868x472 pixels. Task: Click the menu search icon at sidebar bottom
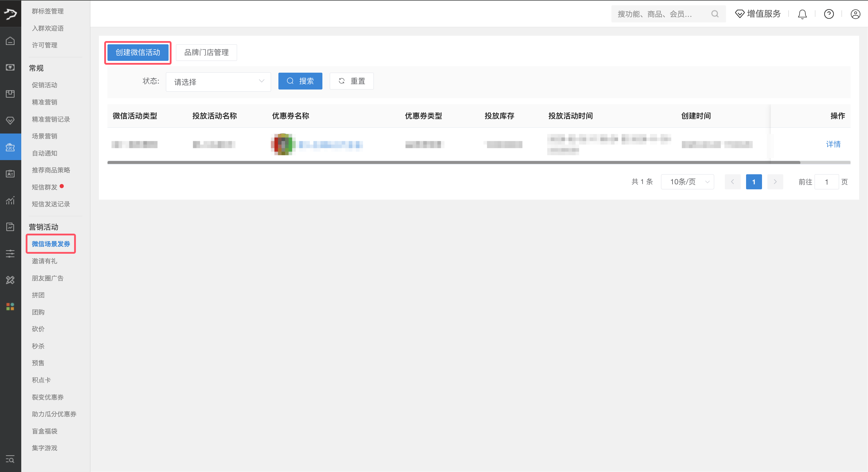tap(10, 459)
